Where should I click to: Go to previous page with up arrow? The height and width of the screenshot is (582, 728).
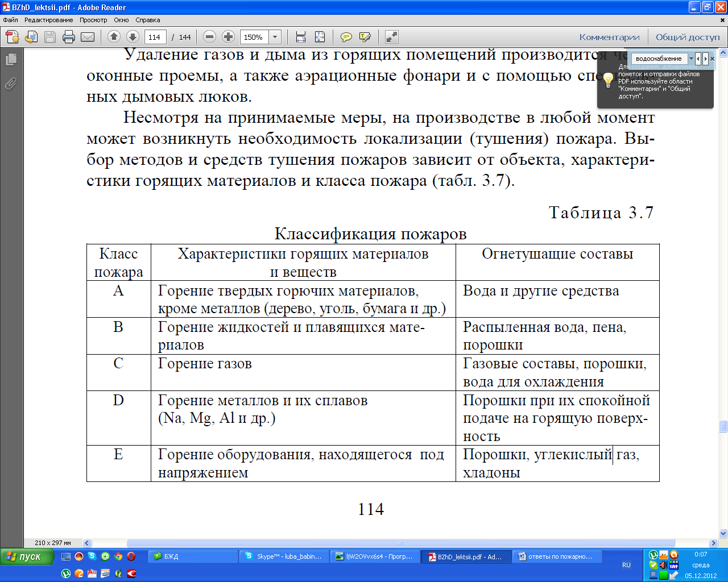tap(114, 37)
